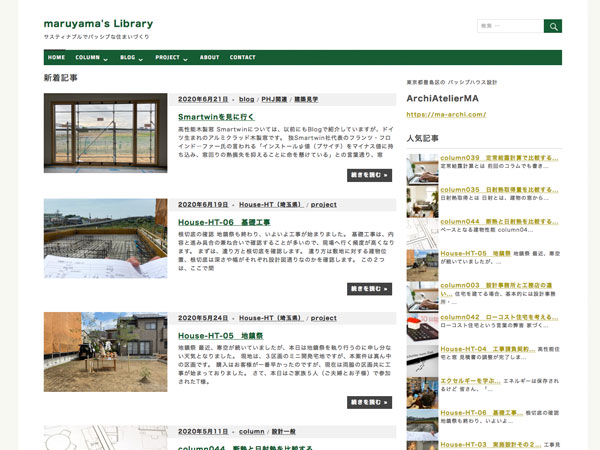The image size is (600, 450).
Task: Type in the search input field
Action: click(x=510, y=26)
